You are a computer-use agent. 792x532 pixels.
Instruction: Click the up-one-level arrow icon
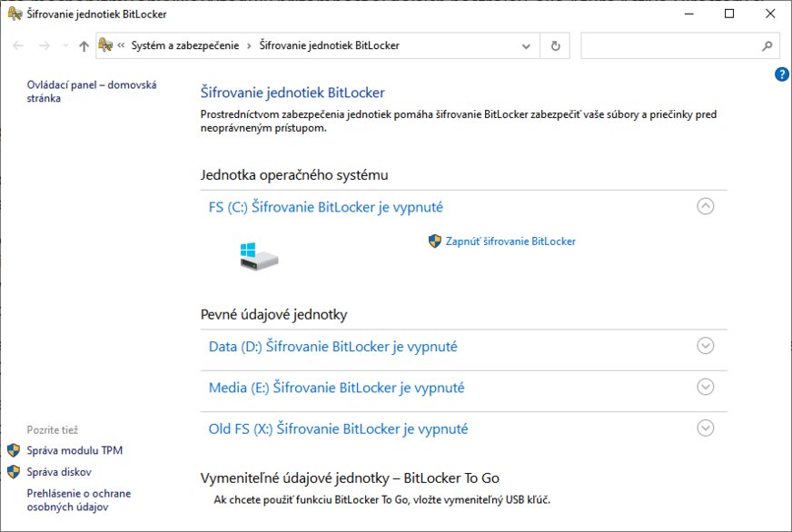pyautogui.click(x=84, y=45)
